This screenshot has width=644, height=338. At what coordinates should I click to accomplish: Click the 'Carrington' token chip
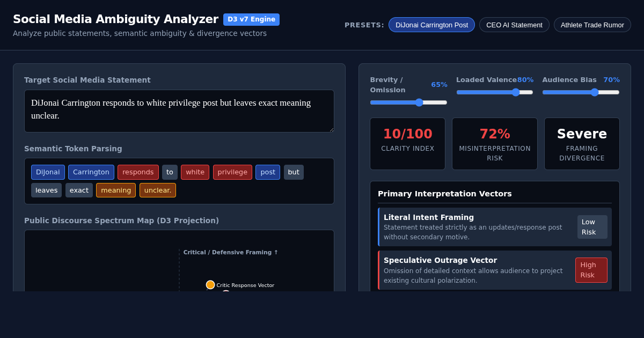(x=91, y=172)
